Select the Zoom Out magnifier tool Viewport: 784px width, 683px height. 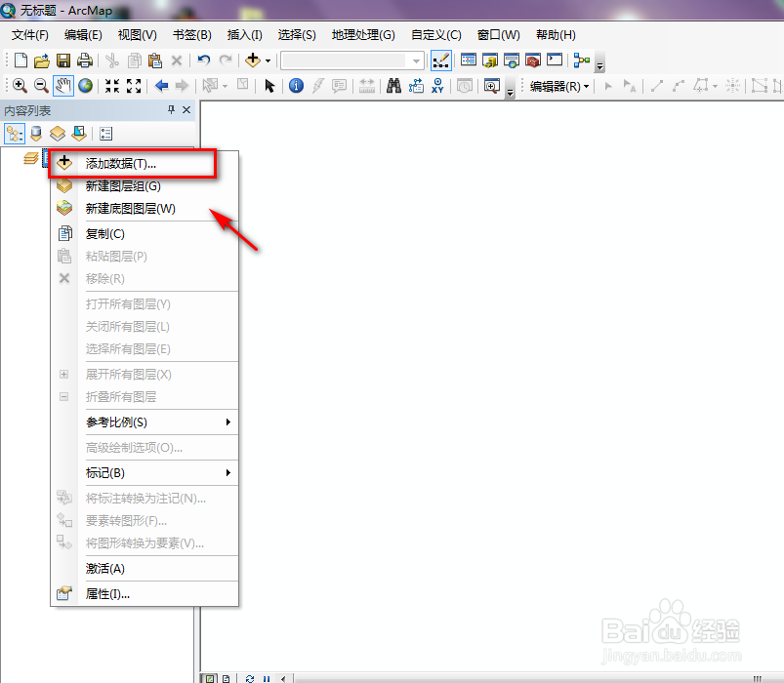click(x=42, y=86)
